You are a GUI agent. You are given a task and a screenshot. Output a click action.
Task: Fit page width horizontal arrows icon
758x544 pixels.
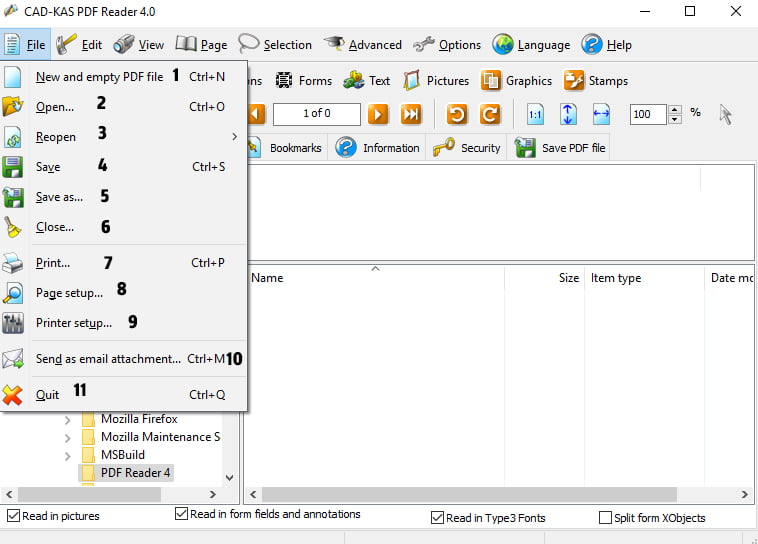pos(601,115)
